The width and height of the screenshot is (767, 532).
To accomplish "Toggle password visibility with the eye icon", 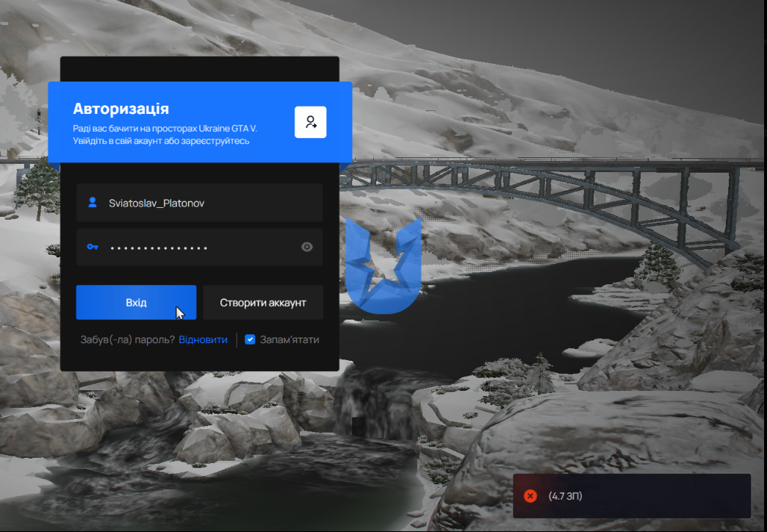I will click(x=306, y=247).
